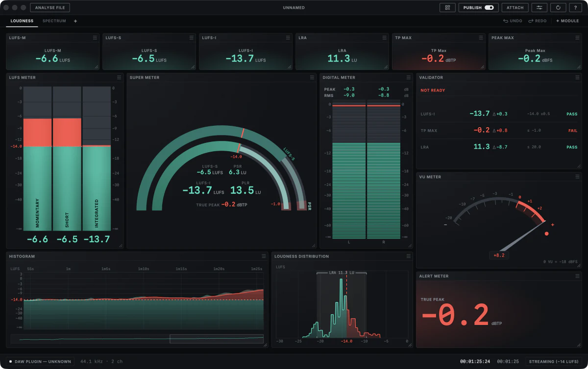Click the Analyse File button

pyautogui.click(x=50, y=7)
